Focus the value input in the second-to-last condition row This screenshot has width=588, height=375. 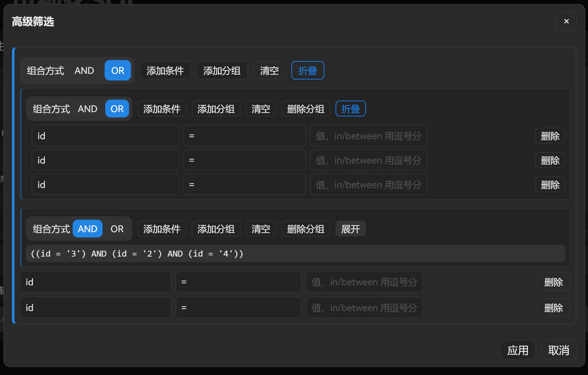coord(364,282)
